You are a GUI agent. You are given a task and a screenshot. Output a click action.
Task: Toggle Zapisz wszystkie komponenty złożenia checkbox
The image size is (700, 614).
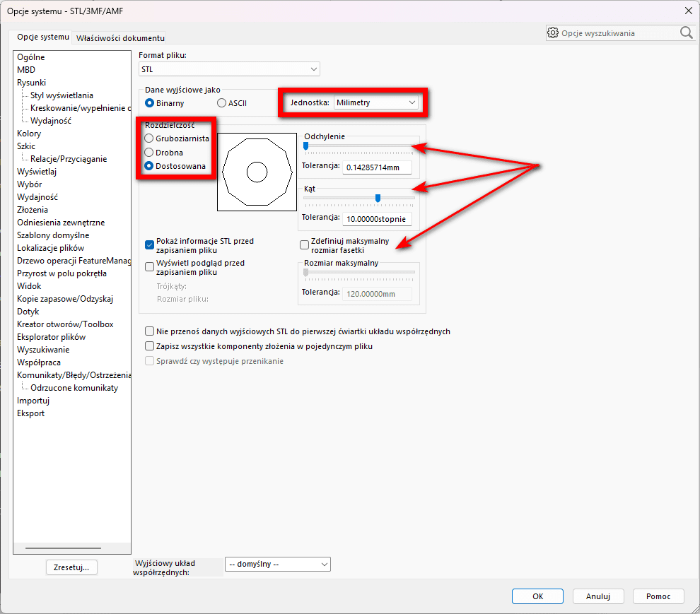click(x=149, y=346)
